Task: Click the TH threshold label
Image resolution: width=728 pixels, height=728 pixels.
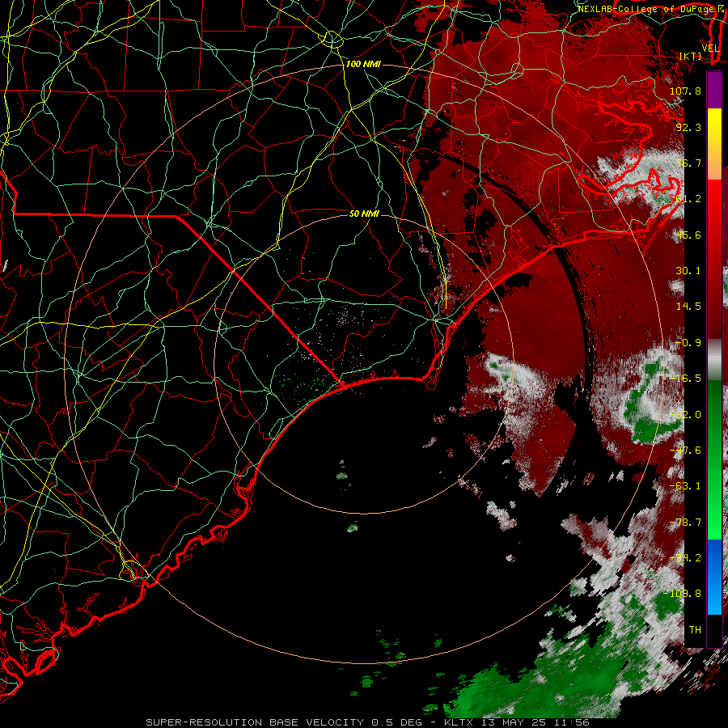Action: (x=695, y=630)
